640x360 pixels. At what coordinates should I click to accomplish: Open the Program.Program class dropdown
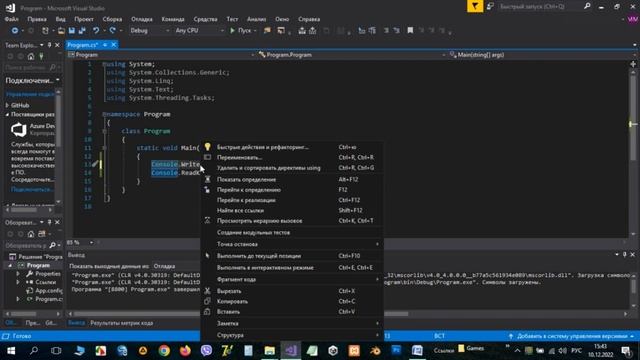point(351,55)
